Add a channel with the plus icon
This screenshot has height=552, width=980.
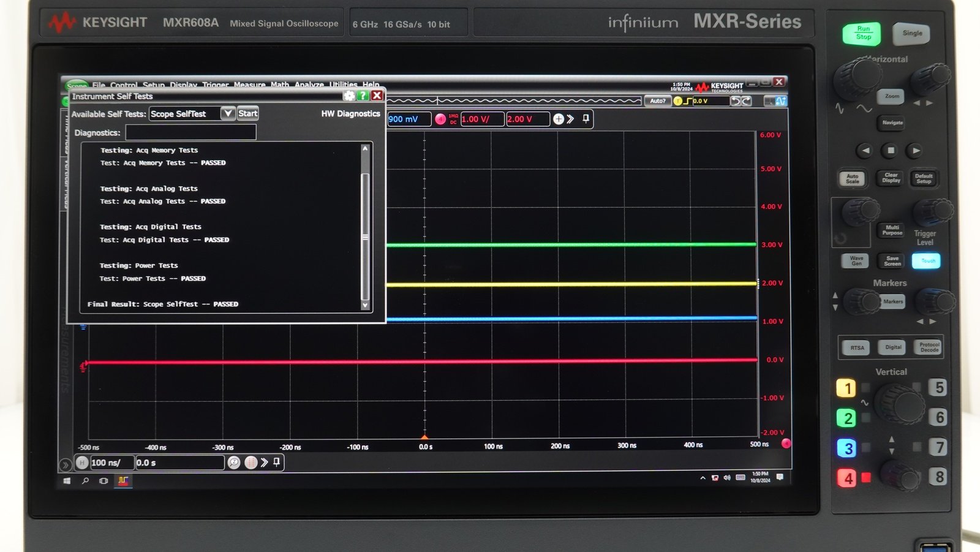coord(559,119)
